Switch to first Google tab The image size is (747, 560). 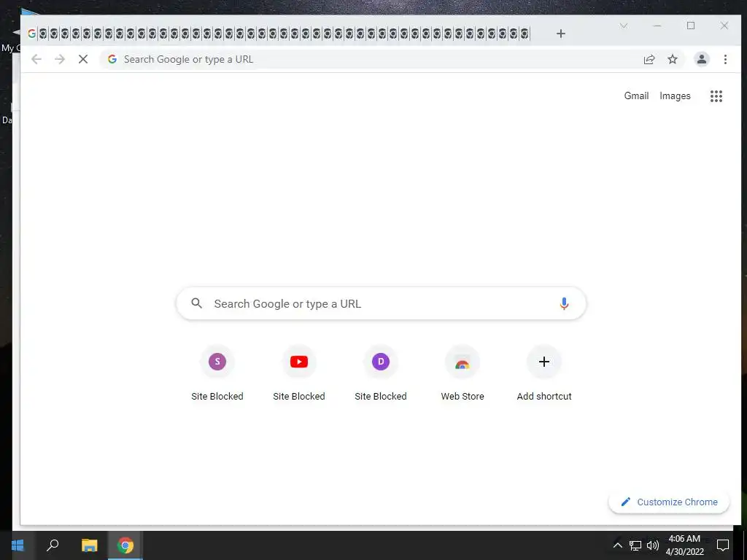click(x=32, y=34)
